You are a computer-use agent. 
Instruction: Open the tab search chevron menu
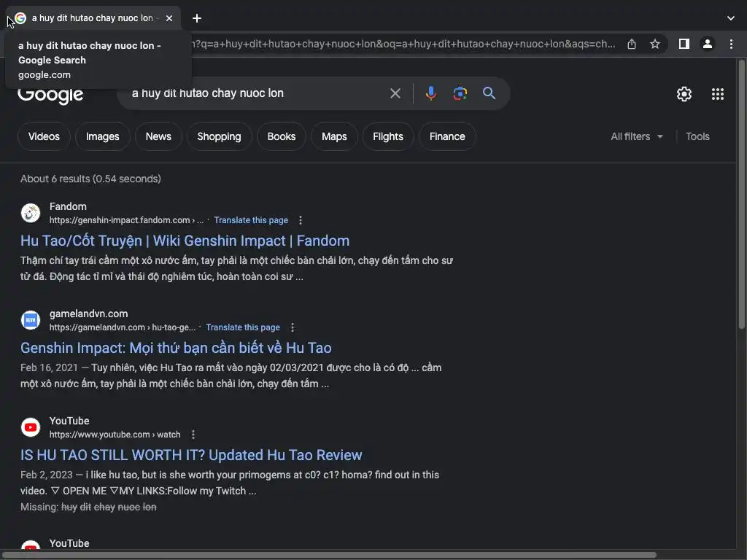(x=731, y=18)
